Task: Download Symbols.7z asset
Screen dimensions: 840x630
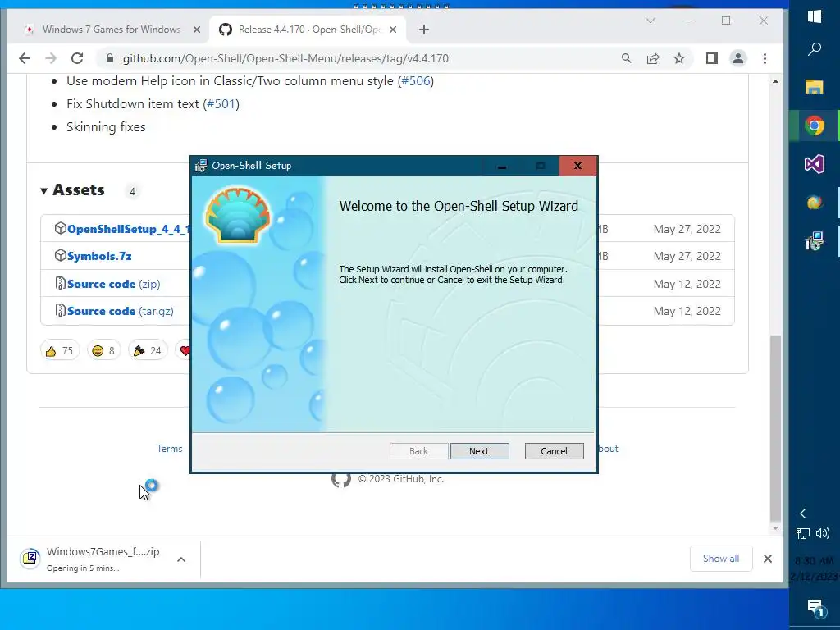Action: pyautogui.click(x=99, y=256)
